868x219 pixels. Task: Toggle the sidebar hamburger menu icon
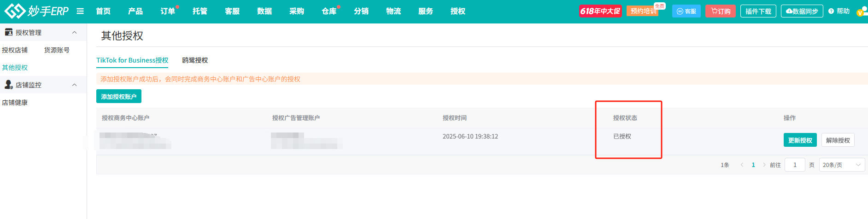80,11
